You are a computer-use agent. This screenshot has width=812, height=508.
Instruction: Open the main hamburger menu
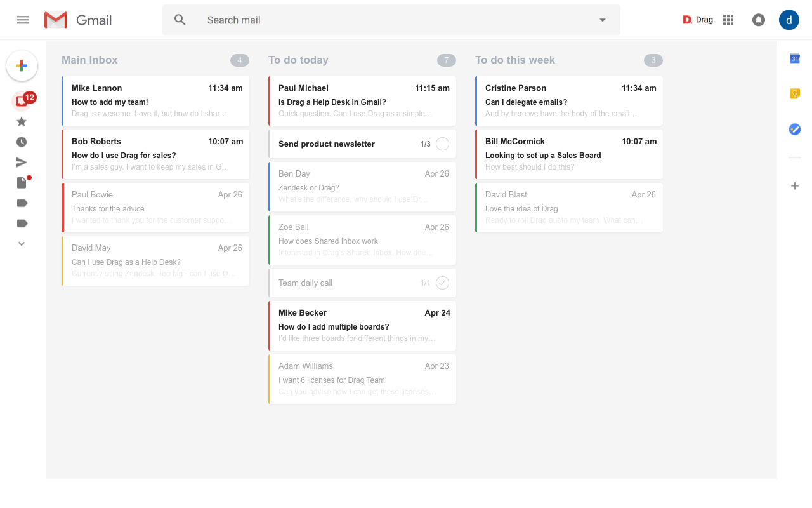point(23,20)
